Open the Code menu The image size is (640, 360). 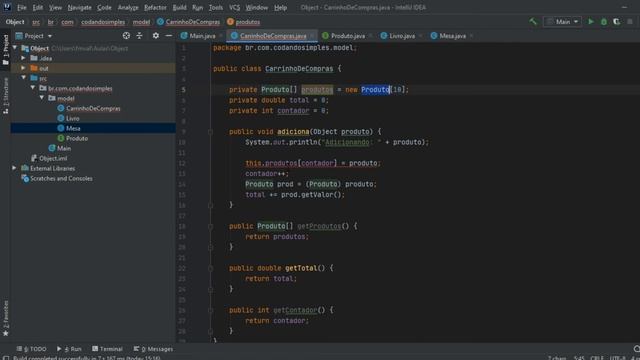104,7
